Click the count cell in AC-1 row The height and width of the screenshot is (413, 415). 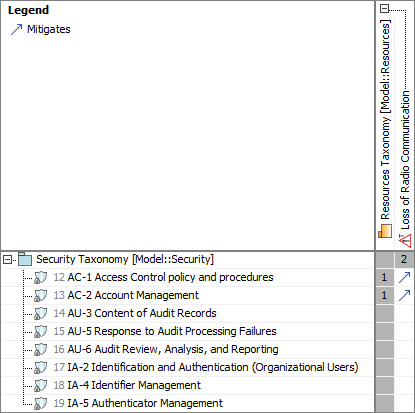[x=385, y=277]
